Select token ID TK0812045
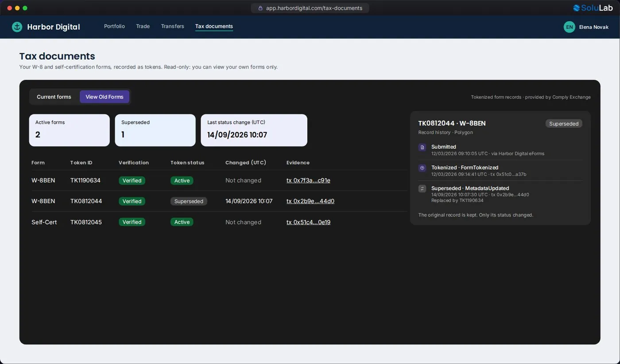The height and width of the screenshot is (364, 620). tap(86, 222)
